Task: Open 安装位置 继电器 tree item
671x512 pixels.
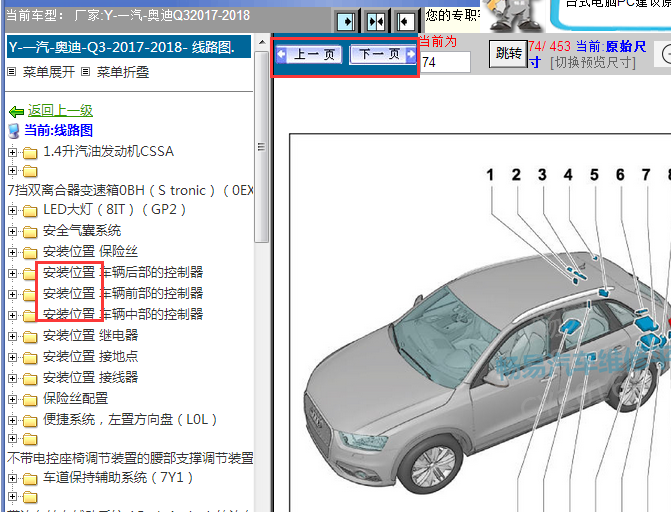Action: pos(90,335)
